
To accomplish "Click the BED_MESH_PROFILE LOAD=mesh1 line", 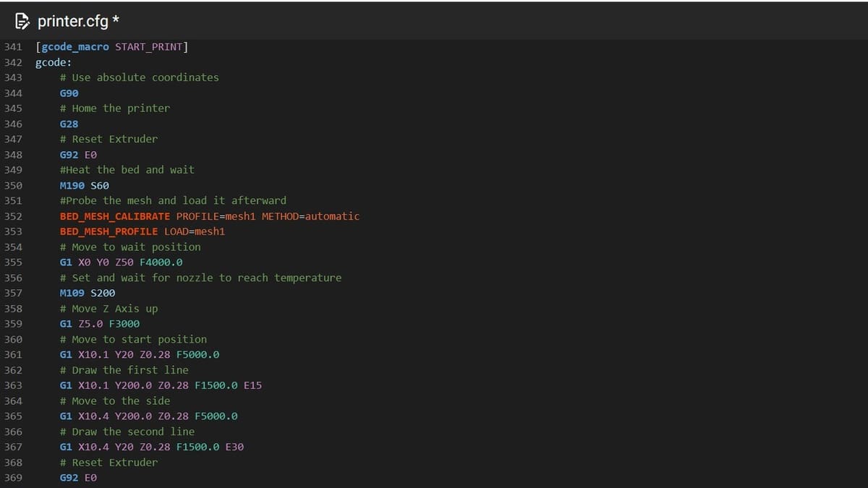I will point(142,231).
